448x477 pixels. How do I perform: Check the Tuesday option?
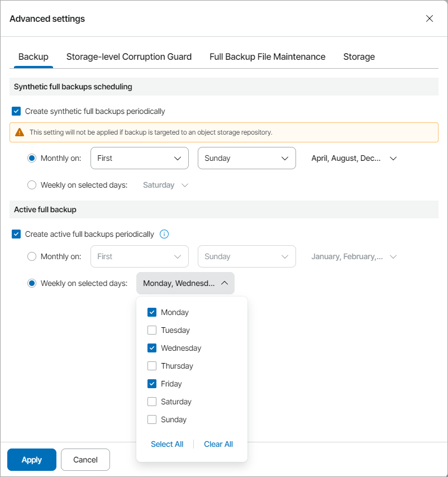click(152, 330)
